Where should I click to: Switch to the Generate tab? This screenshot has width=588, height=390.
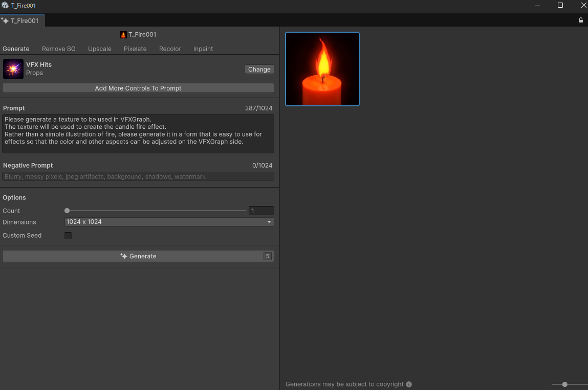pyautogui.click(x=16, y=49)
